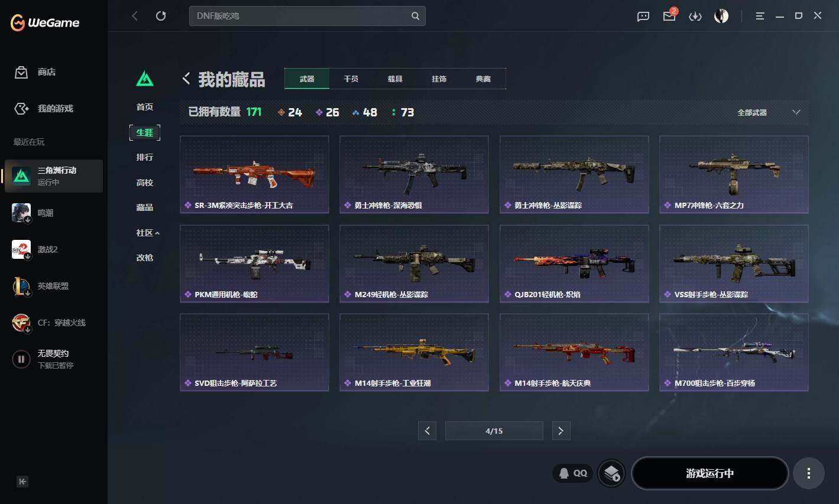Click the user avatar icon
Screen dimensions: 839x504
721,16
